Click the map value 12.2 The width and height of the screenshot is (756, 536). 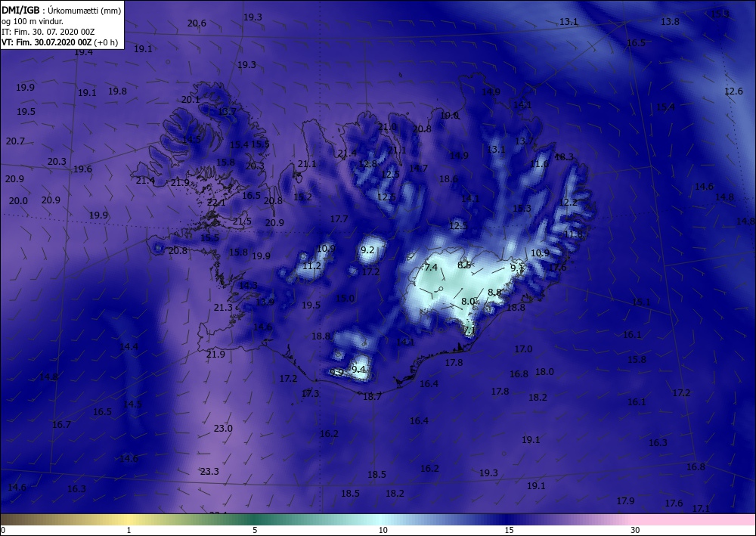tap(568, 202)
